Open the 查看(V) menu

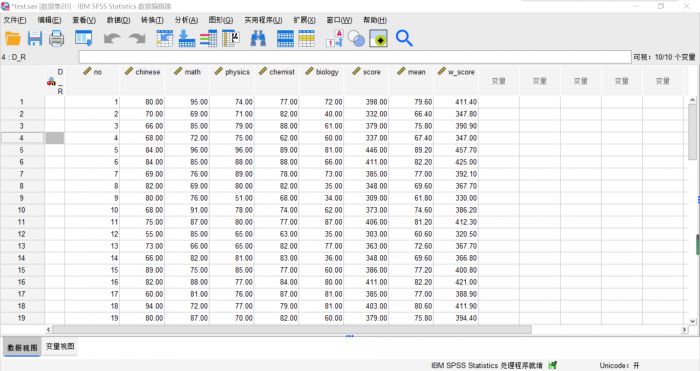[84, 20]
